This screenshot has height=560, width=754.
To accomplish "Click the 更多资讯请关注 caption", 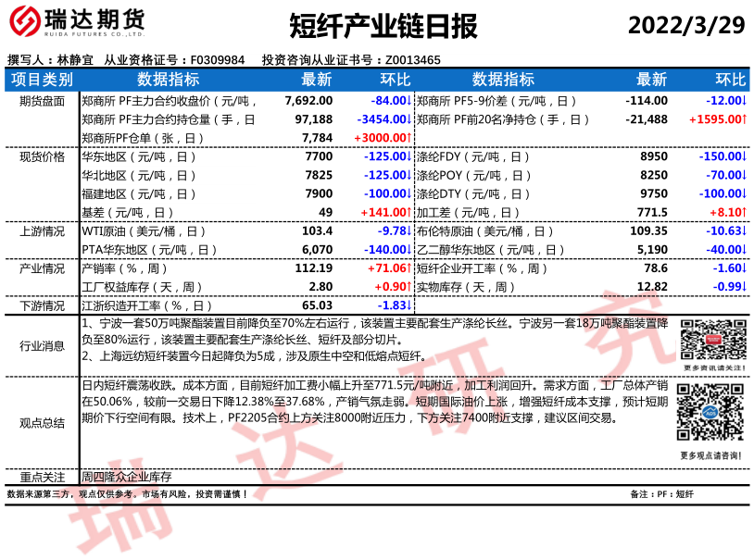I will 710,368.
